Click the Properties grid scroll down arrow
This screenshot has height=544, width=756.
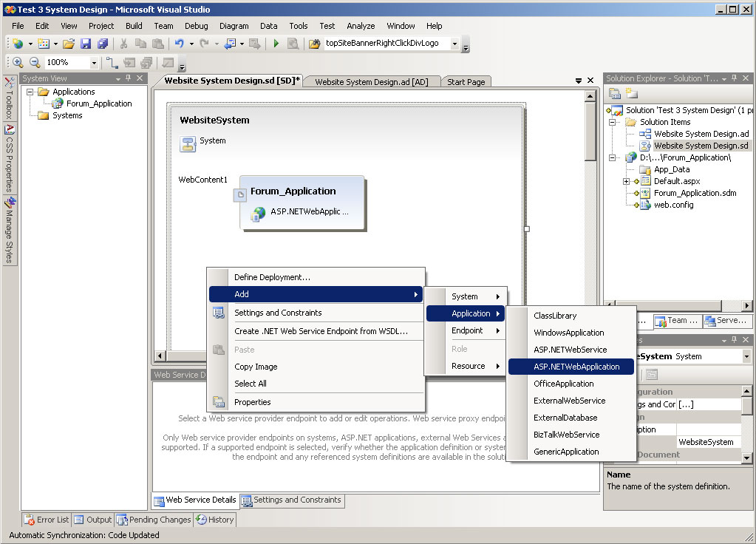coord(746,458)
